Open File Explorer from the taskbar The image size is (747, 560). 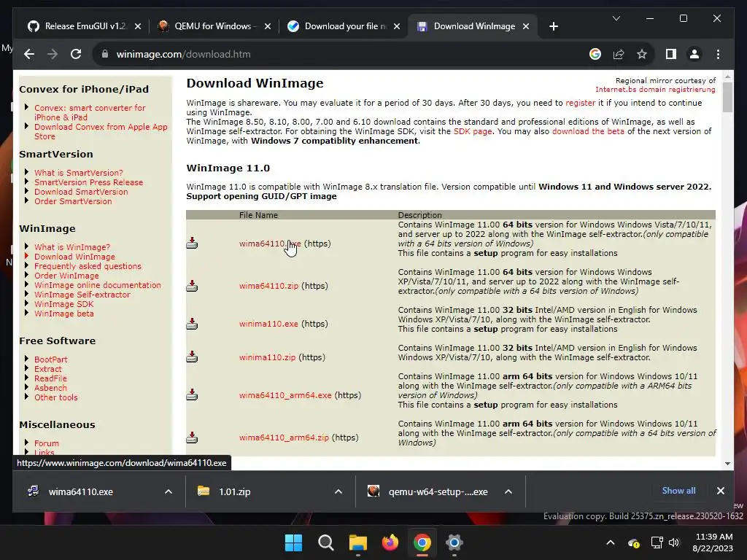pos(357,542)
